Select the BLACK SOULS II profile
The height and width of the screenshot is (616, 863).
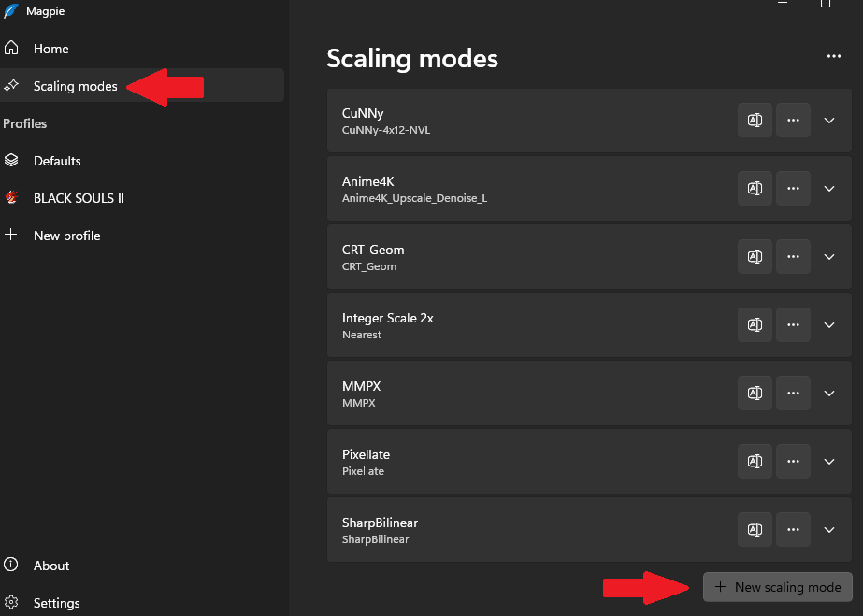[79, 198]
